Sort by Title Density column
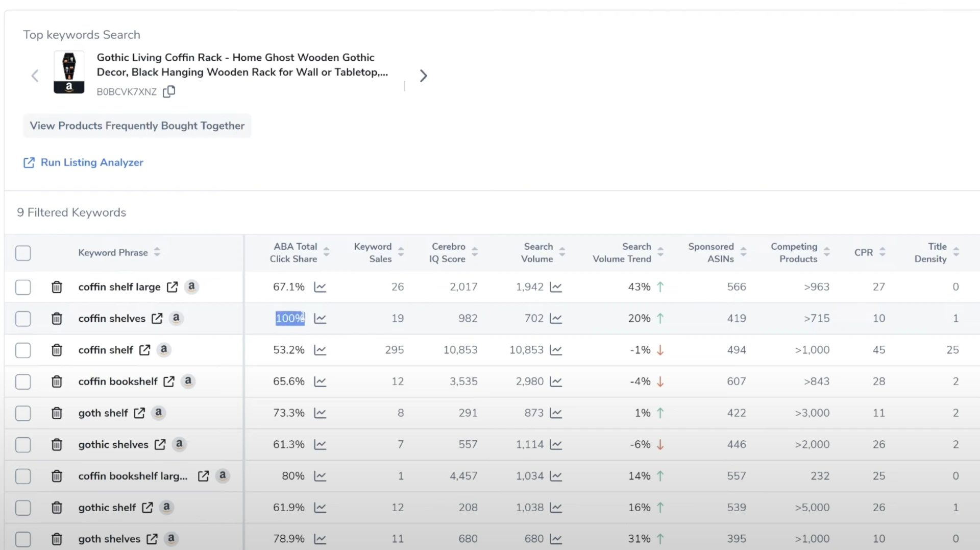This screenshot has width=980, height=550. [x=956, y=252]
